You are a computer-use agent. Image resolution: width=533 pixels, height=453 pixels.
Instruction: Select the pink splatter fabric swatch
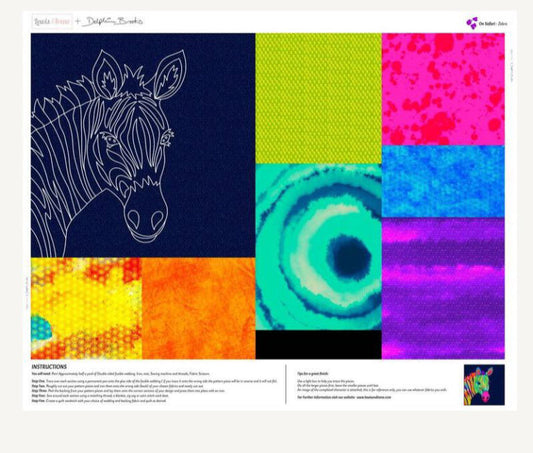click(x=443, y=89)
